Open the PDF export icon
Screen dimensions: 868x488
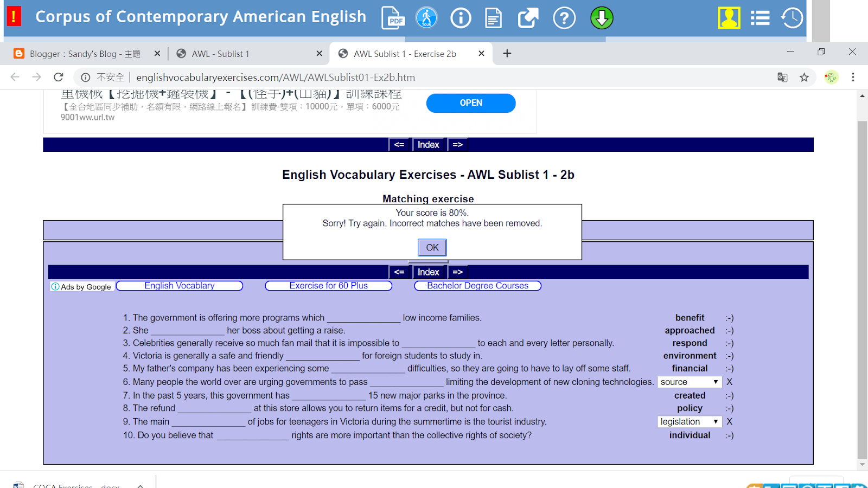click(x=393, y=18)
